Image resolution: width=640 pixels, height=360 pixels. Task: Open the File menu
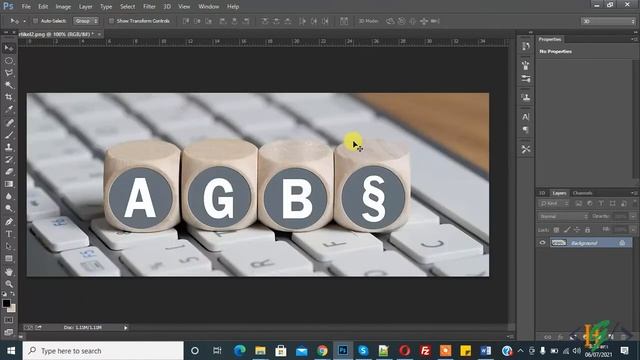click(26, 7)
